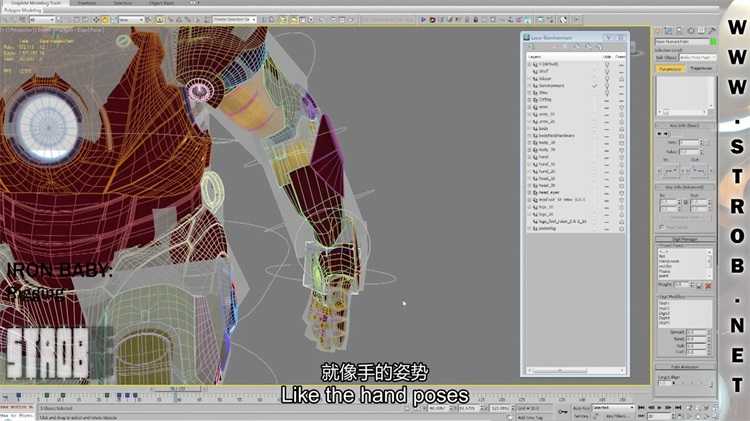Viewport: 750px width, 421px height.
Task: Expand the head_eyes layer tree node
Action: (529, 193)
